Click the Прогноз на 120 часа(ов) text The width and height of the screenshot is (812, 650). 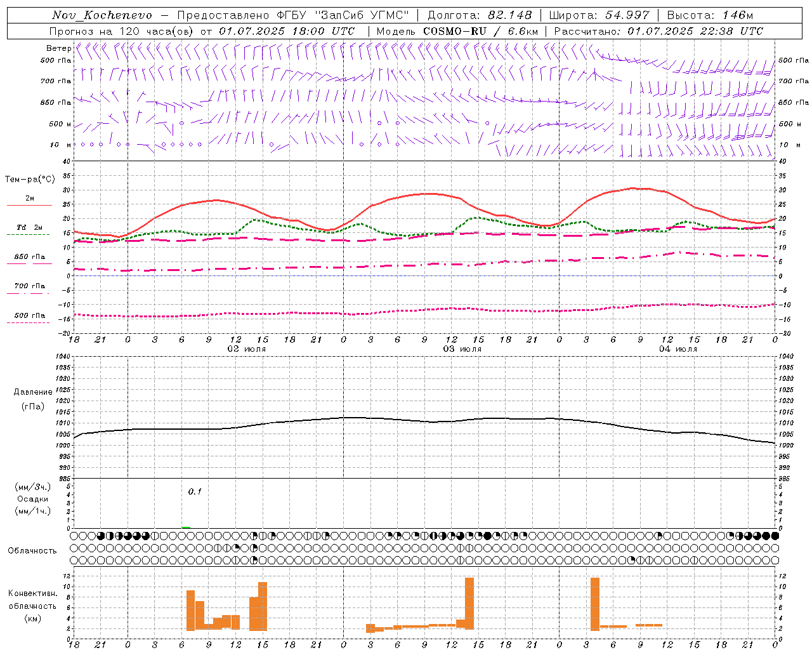pos(122,31)
